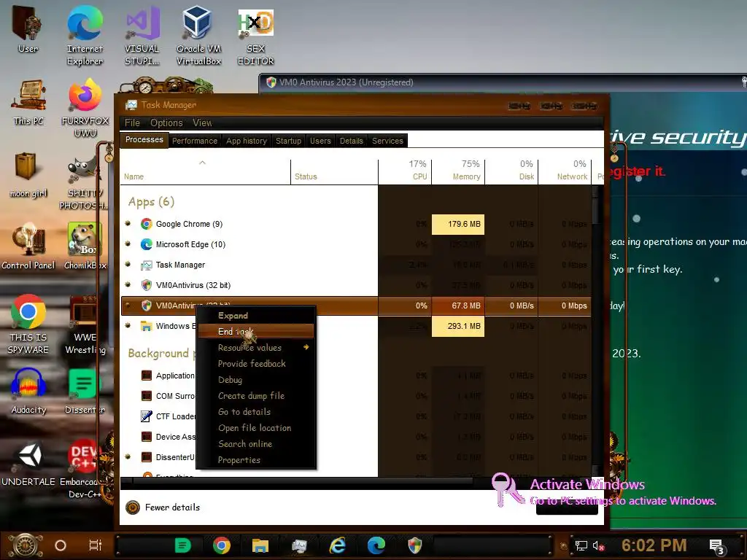Open the moon girl folder icon
747x560 pixels.
(28, 175)
